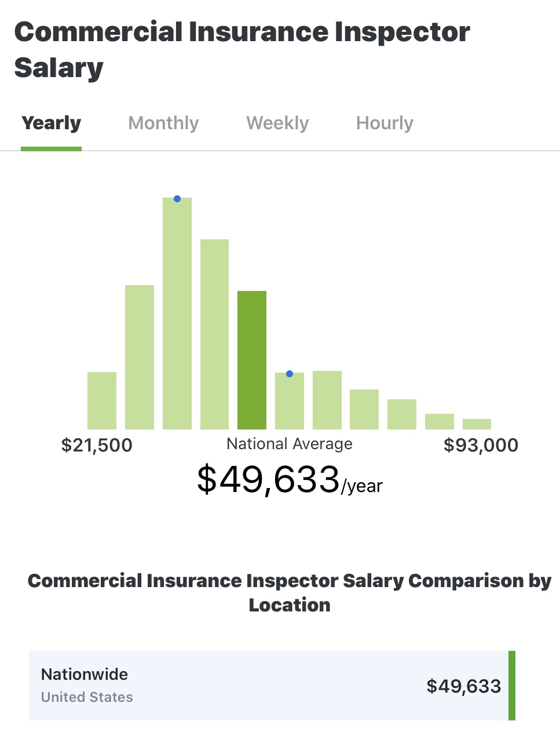Click the large $49,633/year figure
Image resolution: width=560 pixels, height=732 pixels.
290,480
